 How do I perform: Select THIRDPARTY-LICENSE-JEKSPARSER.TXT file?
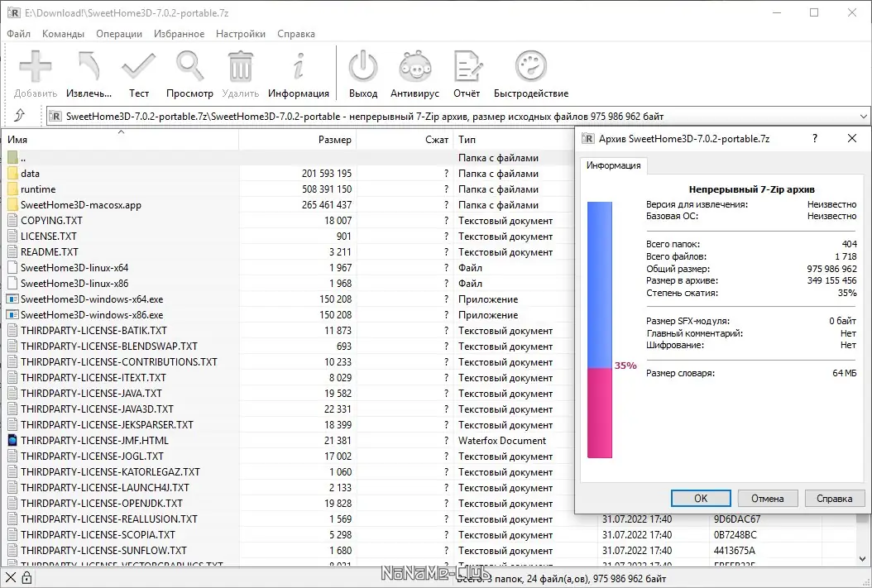click(x=290, y=424)
